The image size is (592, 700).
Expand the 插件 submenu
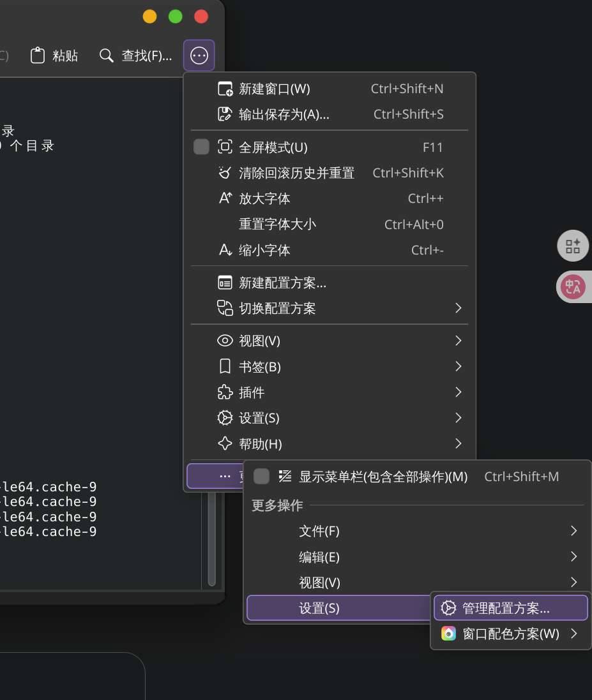(458, 392)
